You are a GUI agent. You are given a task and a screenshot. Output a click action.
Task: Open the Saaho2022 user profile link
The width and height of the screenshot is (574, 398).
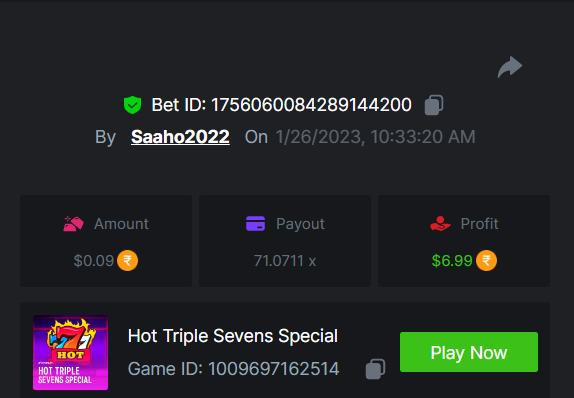pyautogui.click(x=180, y=137)
